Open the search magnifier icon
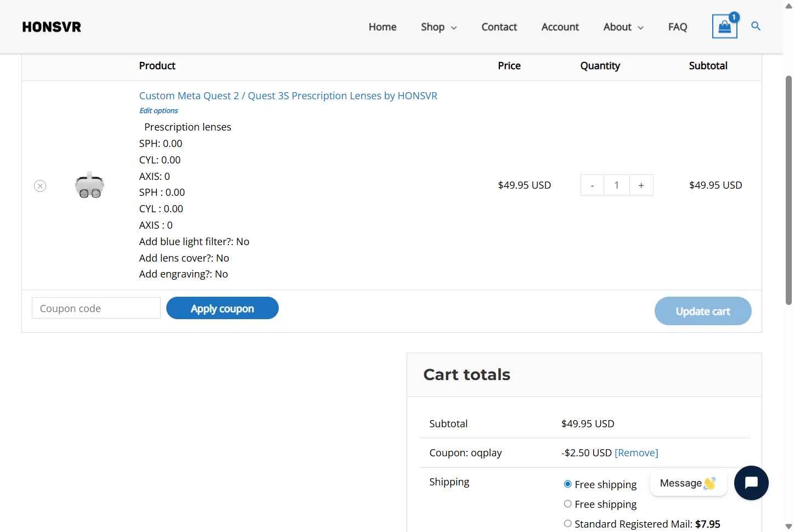This screenshot has width=794, height=532. point(756,26)
